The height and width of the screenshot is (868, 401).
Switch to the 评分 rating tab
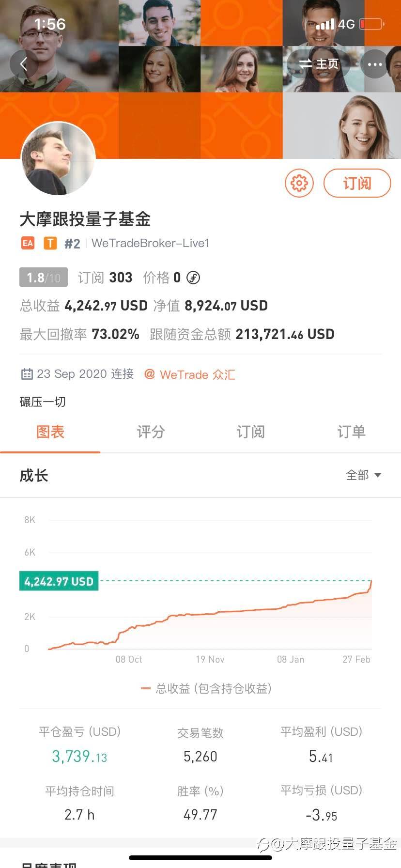tap(151, 432)
